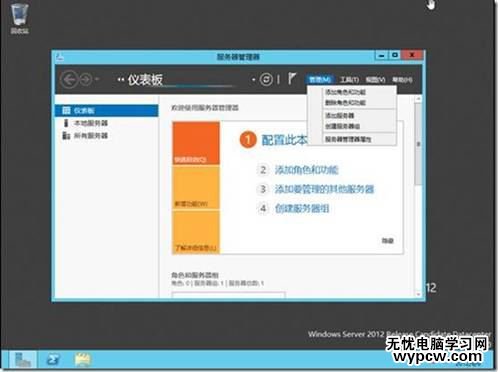Open the 管理(M) Manage menu
This screenshot has height=372, width=498.
coord(319,79)
